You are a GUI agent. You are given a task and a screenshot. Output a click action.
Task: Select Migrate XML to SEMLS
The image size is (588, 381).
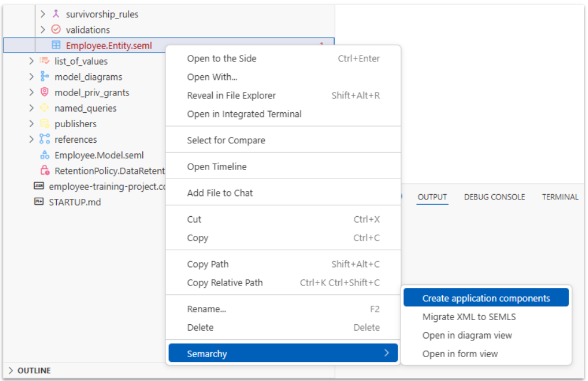coord(468,317)
